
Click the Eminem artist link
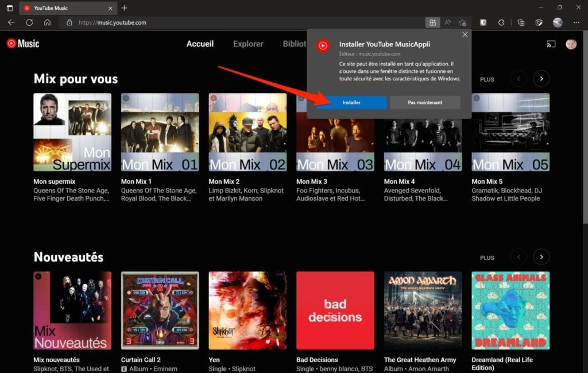[166, 369]
